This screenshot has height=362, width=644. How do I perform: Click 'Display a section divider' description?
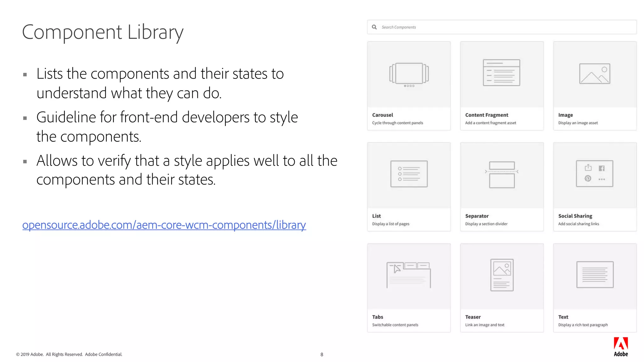pos(486,224)
